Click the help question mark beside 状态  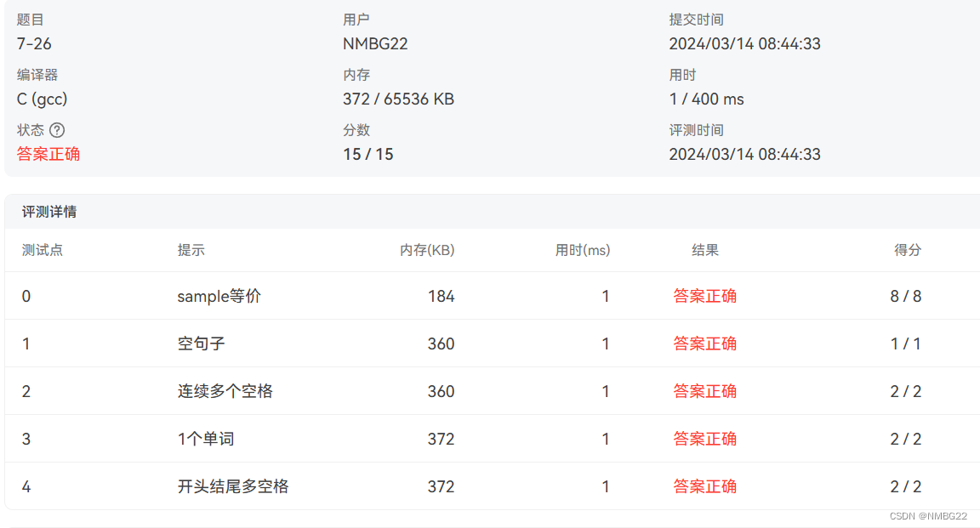click(58, 129)
